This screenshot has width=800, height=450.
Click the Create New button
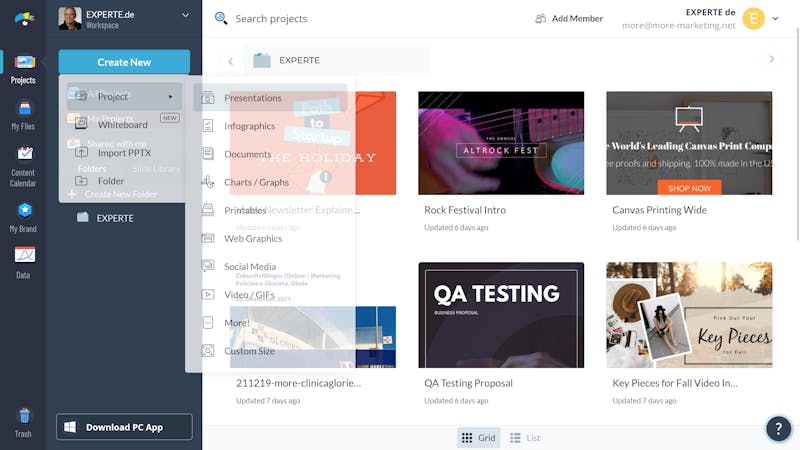(x=124, y=62)
